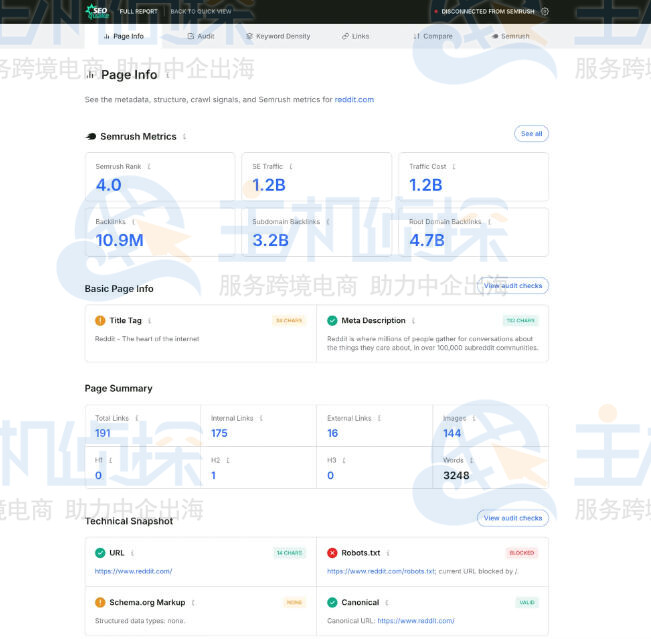Switch to the Page Info tab

click(x=124, y=36)
